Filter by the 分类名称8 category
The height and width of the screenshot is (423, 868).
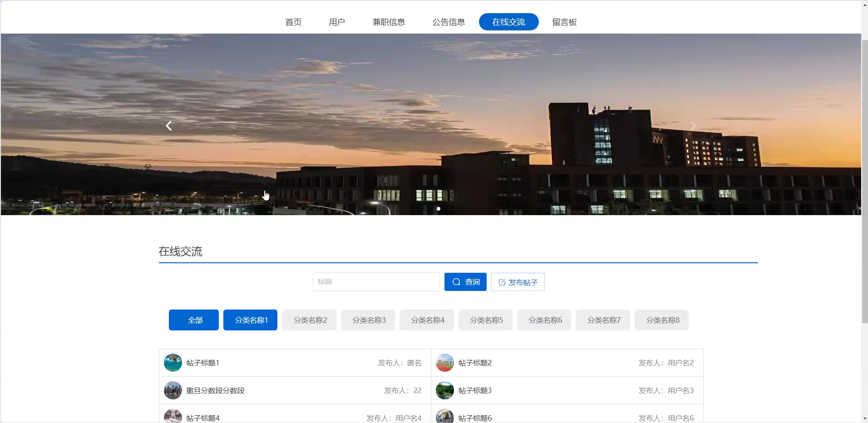pos(661,320)
